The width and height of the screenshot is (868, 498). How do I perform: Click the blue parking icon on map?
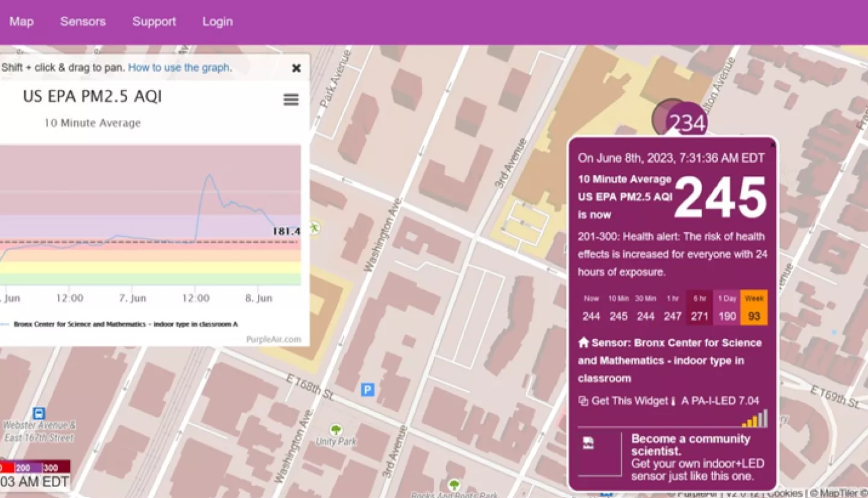(367, 390)
